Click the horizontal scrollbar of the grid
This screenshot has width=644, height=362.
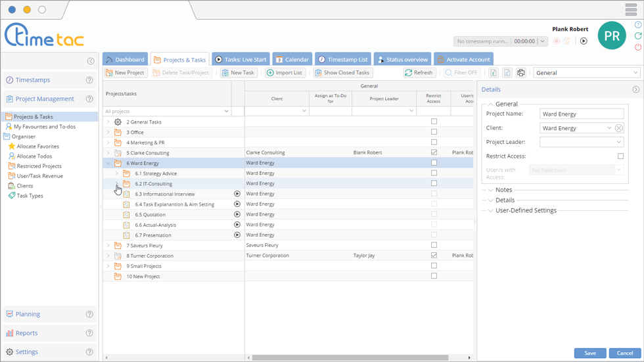tap(350, 357)
